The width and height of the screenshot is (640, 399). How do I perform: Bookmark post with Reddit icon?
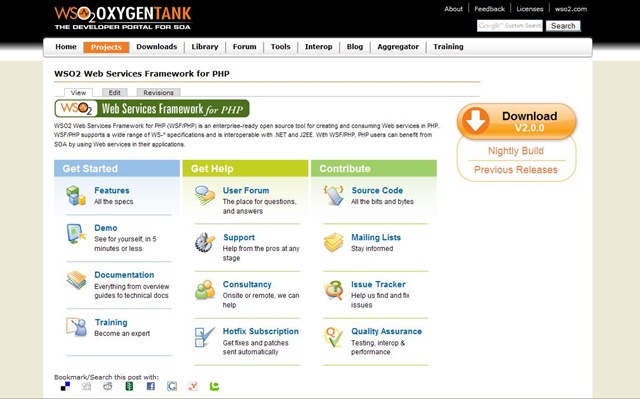pyautogui.click(x=108, y=386)
